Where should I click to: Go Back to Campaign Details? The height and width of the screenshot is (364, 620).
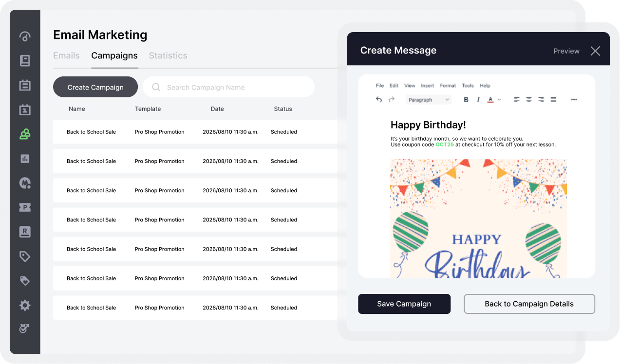click(x=529, y=304)
